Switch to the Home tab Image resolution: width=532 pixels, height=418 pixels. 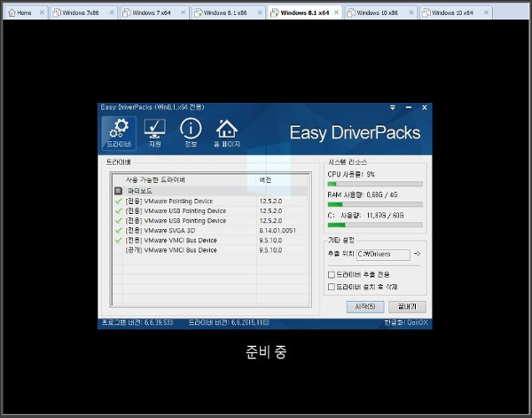tap(24, 13)
